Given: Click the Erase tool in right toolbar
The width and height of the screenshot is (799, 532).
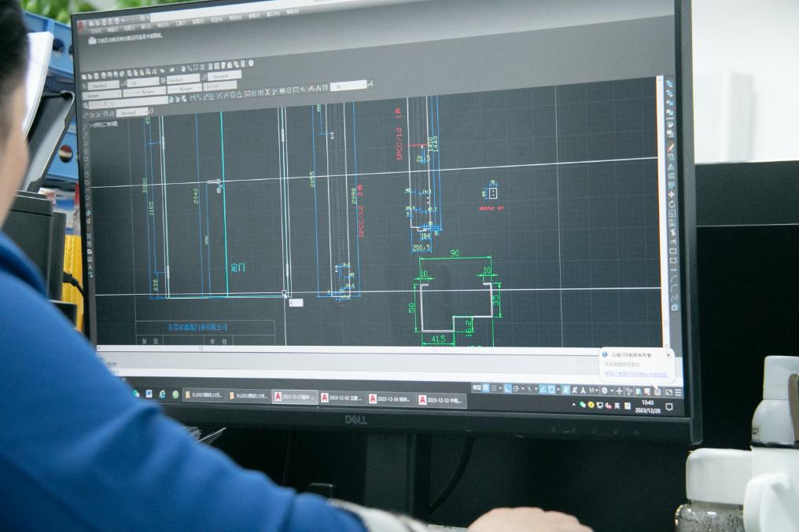Looking at the screenshot, I should pyautogui.click(x=670, y=147).
